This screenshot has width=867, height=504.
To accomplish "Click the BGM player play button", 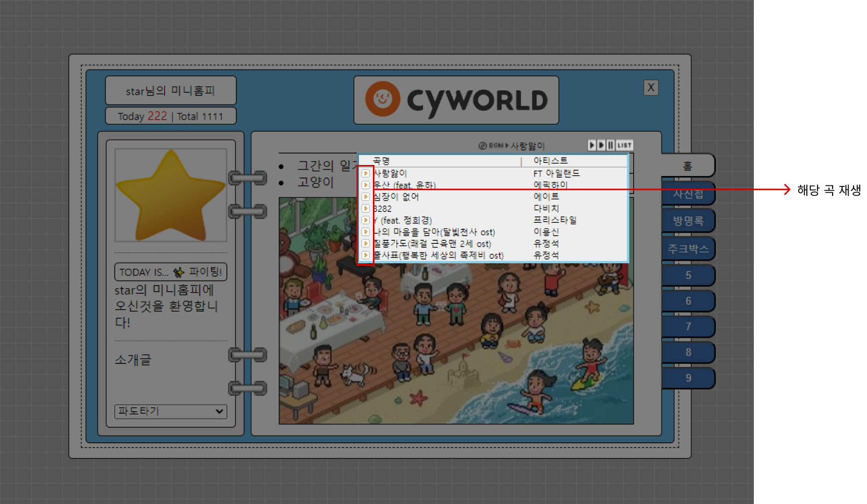I will [x=592, y=145].
